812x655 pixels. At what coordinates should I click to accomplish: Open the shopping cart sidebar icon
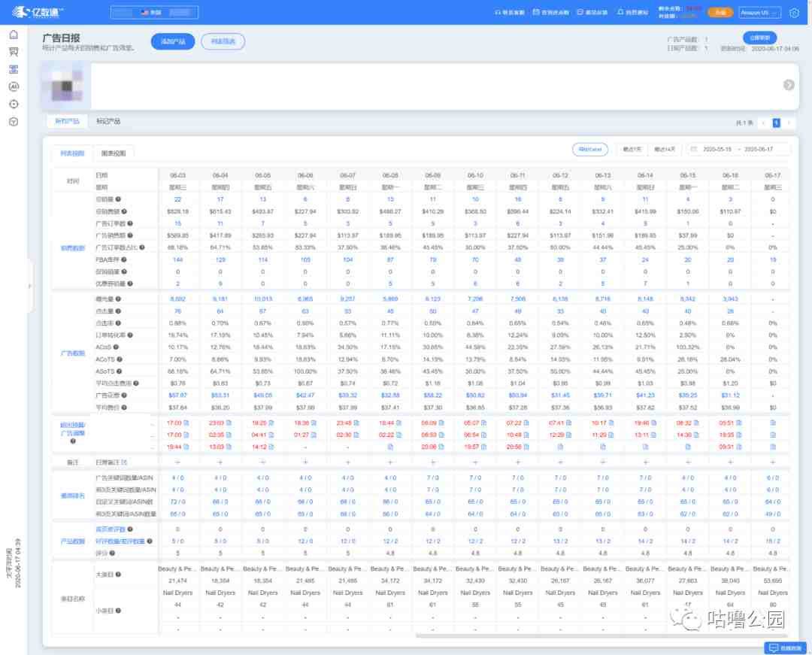[x=14, y=52]
